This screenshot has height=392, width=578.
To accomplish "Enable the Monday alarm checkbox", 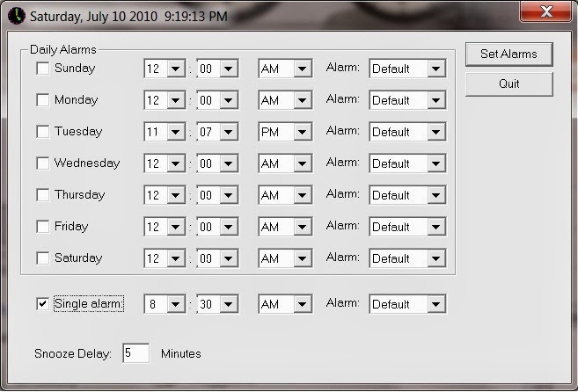I will pos(43,100).
